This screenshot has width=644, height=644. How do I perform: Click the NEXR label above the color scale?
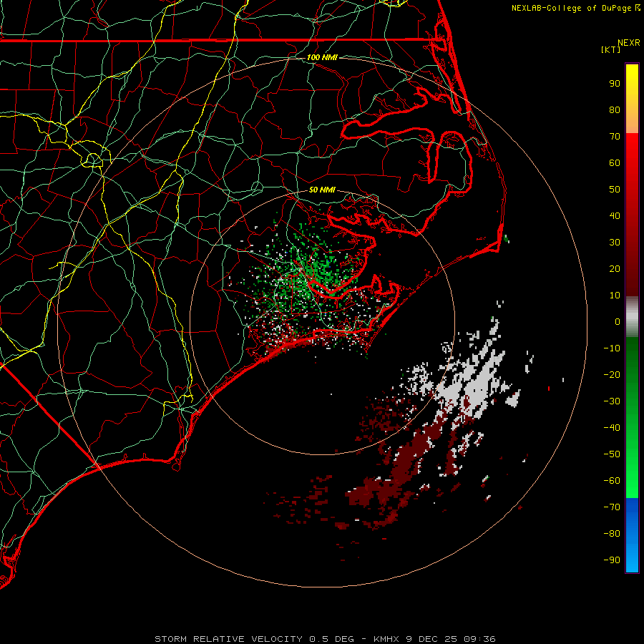pos(628,42)
